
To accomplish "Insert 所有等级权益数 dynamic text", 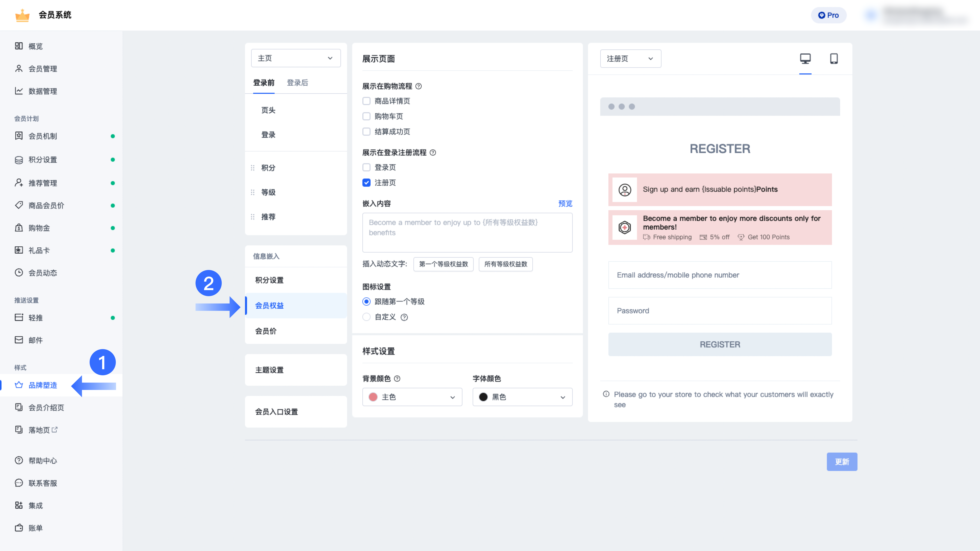I will click(x=506, y=264).
